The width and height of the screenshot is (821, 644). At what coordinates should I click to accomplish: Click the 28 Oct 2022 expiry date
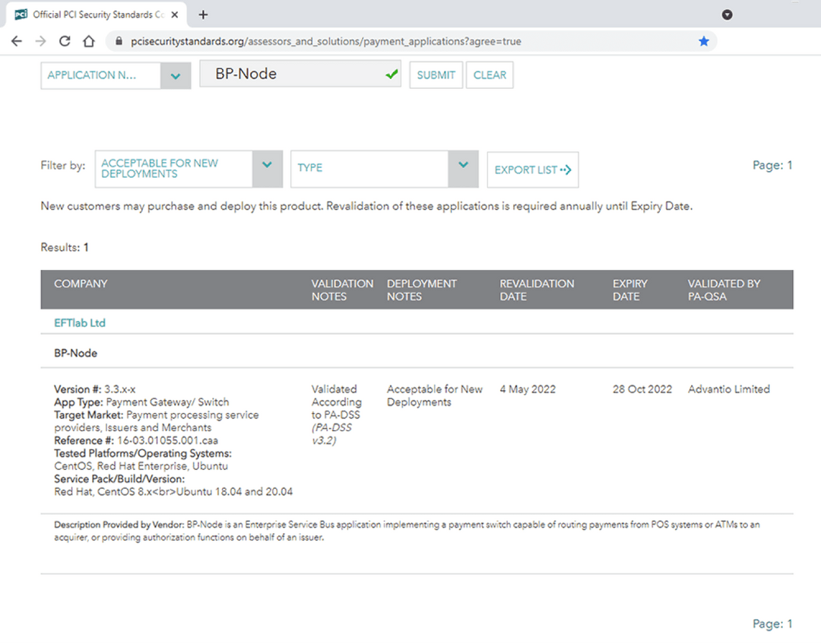[x=642, y=389]
